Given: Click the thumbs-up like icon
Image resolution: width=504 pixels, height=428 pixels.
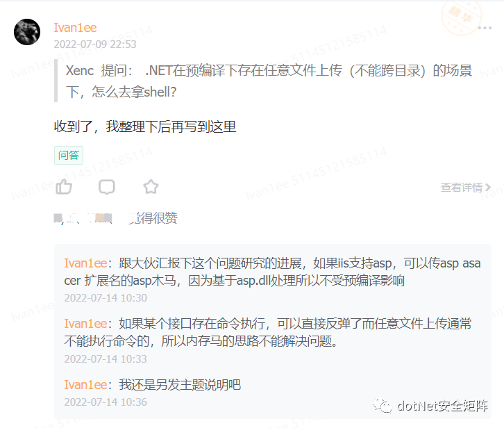Looking at the screenshot, I should coord(64,187).
